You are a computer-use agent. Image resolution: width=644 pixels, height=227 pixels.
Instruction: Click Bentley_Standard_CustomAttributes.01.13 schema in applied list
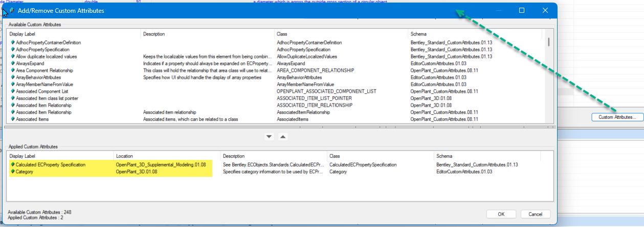click(x=477, y=165)
